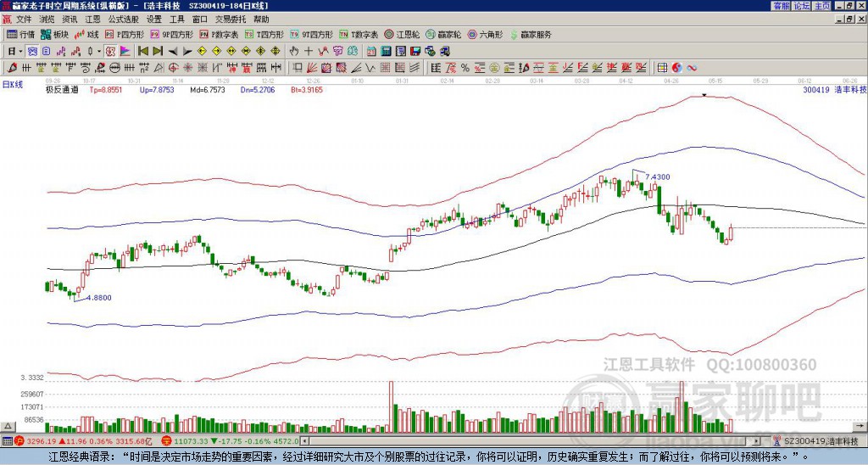Select the angle line drawing tool
The height and width of the screenshot is (465, 868).
[357, 68]
